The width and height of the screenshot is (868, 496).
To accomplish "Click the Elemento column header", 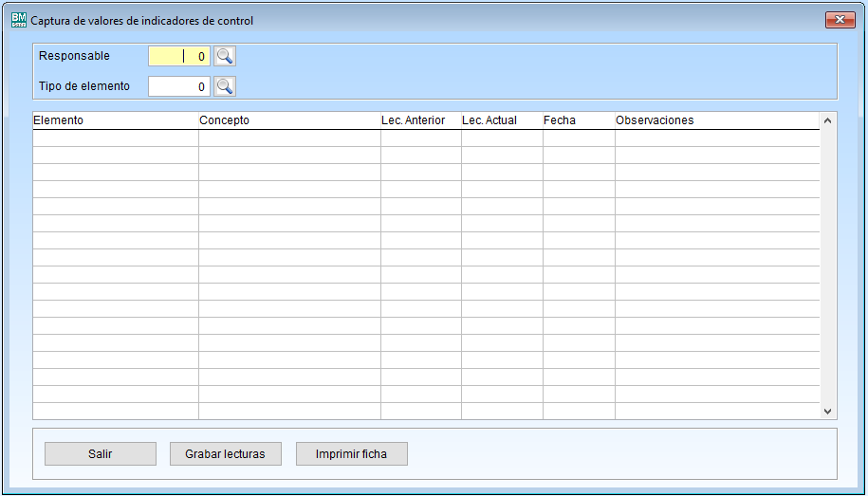I will pyautogui.click(x=115, y=120).
